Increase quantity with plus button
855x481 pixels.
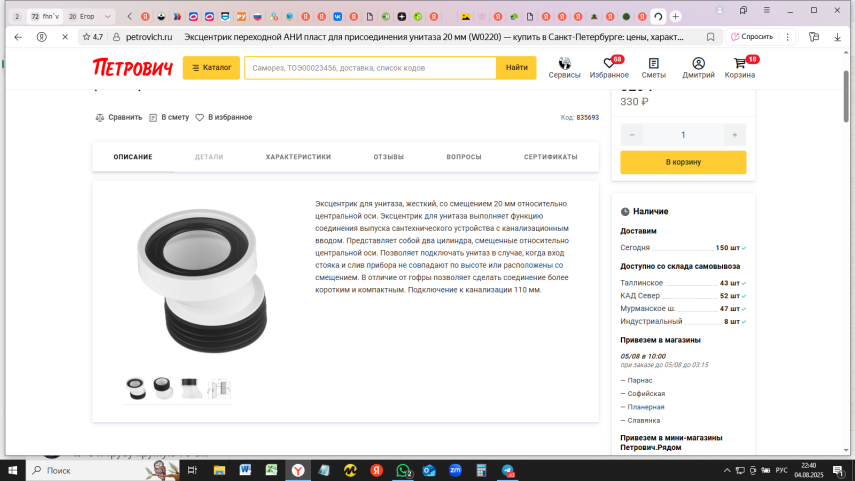734,135
